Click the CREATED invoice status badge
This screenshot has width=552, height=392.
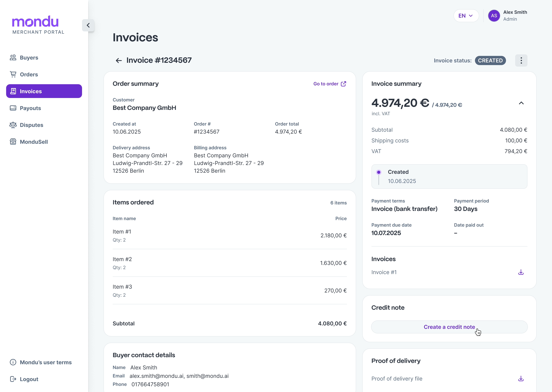(x=490, y=61)
